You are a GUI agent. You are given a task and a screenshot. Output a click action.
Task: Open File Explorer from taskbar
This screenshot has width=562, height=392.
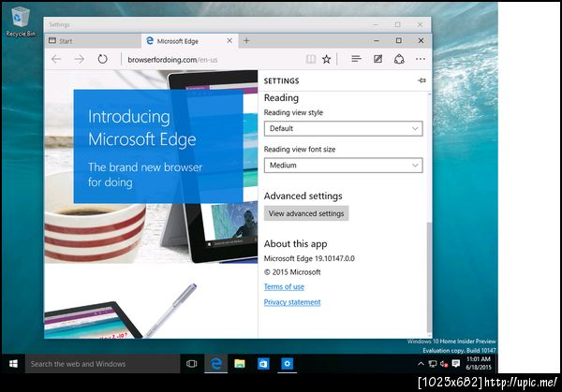(x=240, y=364)
